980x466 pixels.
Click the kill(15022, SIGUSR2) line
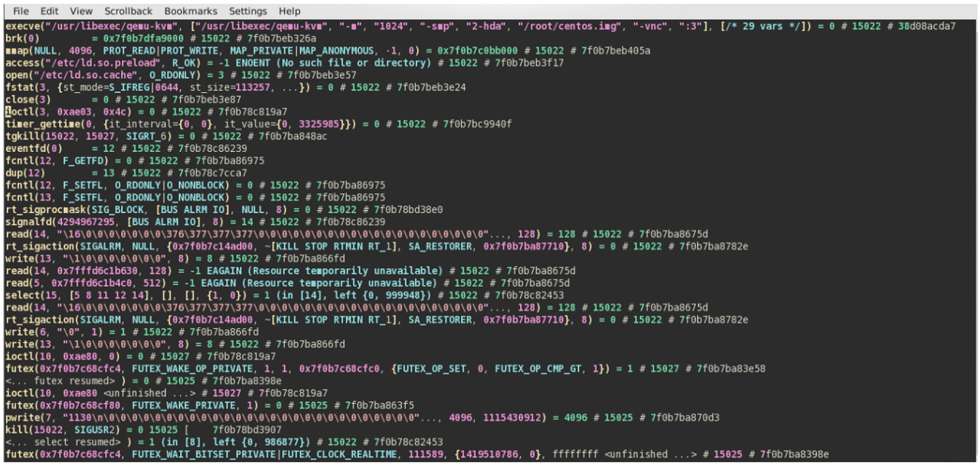(143, 430)
